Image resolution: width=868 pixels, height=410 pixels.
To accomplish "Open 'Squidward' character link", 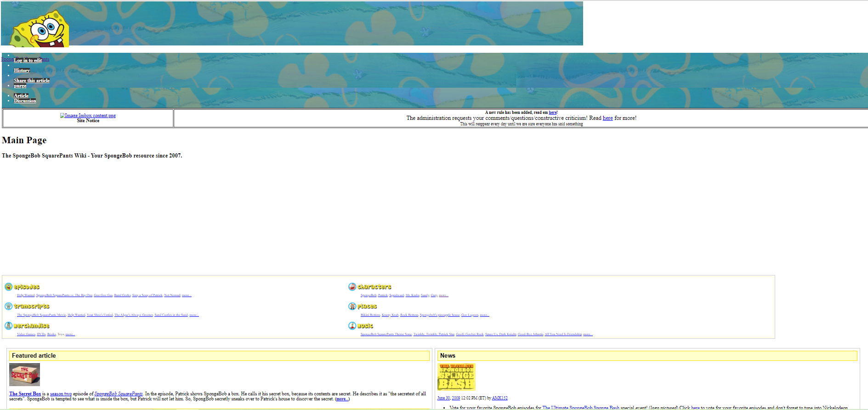I will (397, 295).
